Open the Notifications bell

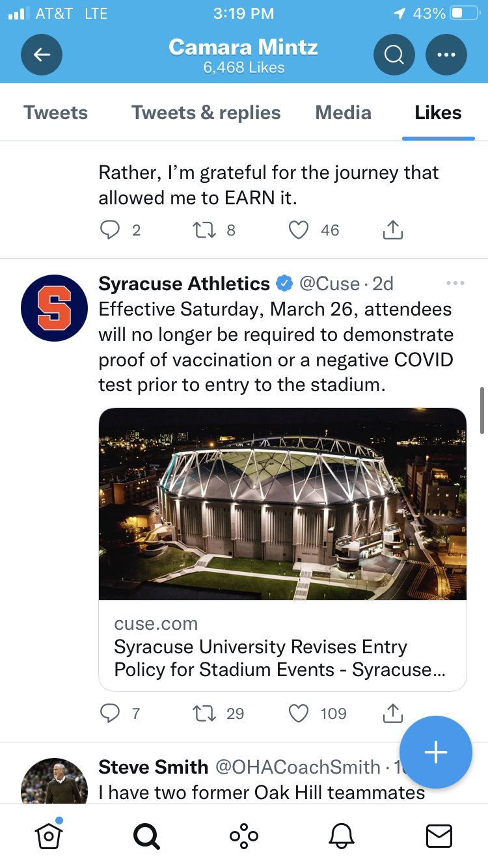tap(342, 835)
